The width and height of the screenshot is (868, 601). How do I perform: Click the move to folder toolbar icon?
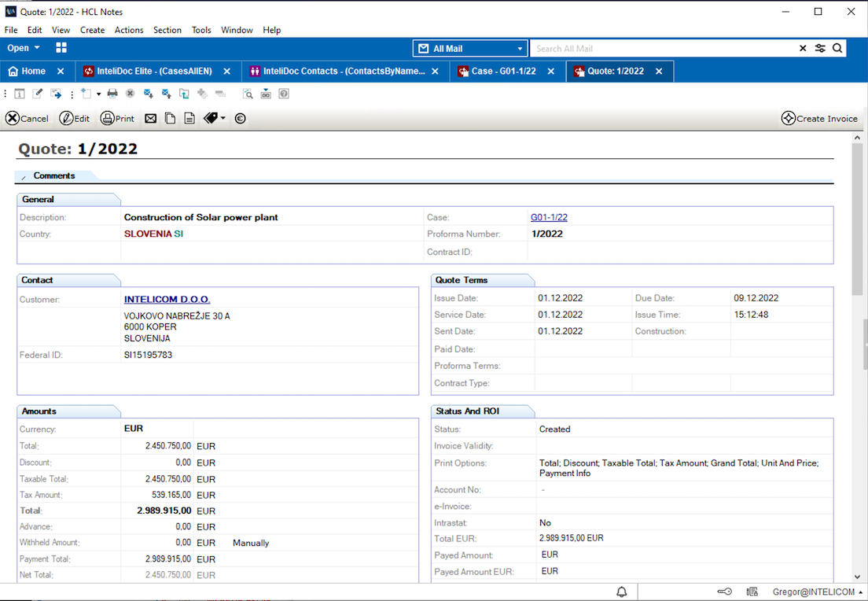(x=184, y=94)
